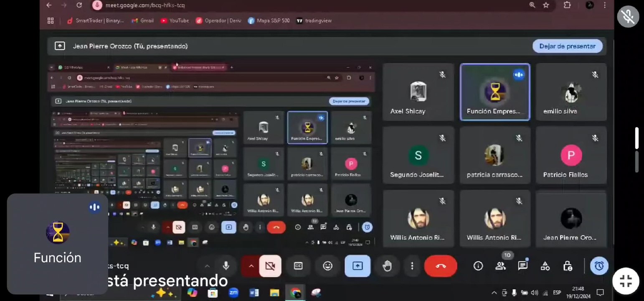
Task: Open the Meet activities panel
Action: 545,266
